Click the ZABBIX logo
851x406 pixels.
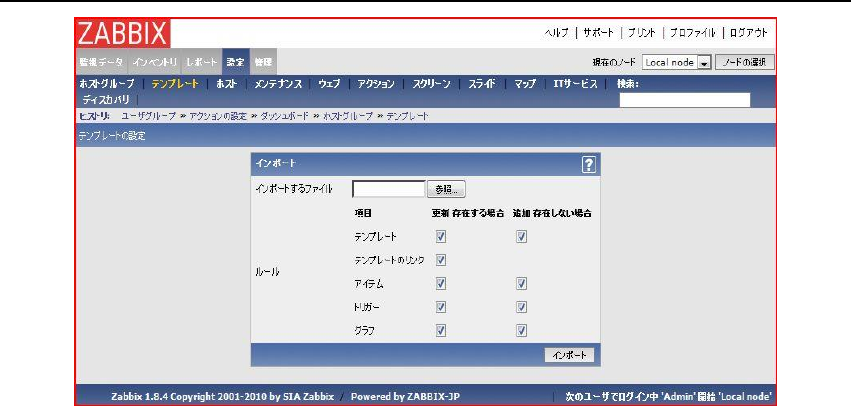[x=123, y=33]
